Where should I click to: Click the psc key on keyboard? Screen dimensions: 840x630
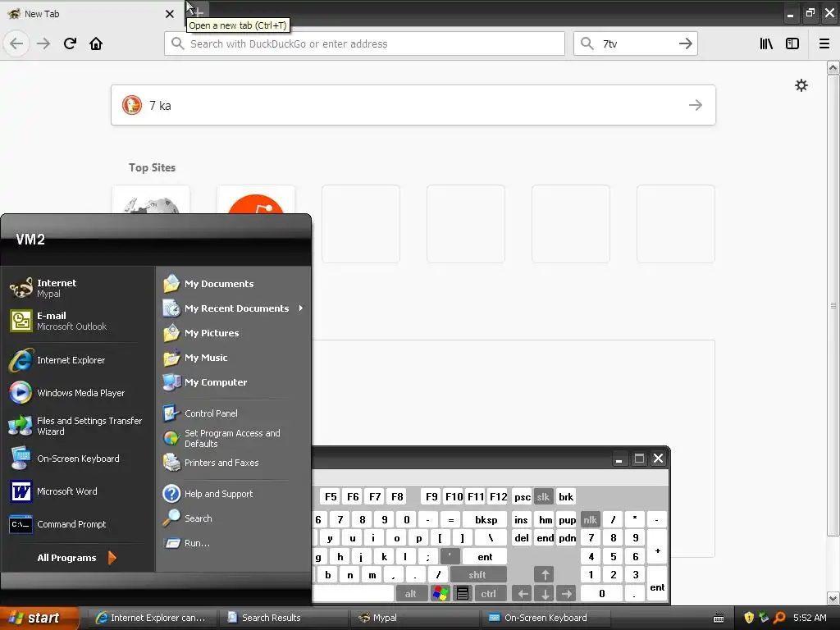(523, 496)
